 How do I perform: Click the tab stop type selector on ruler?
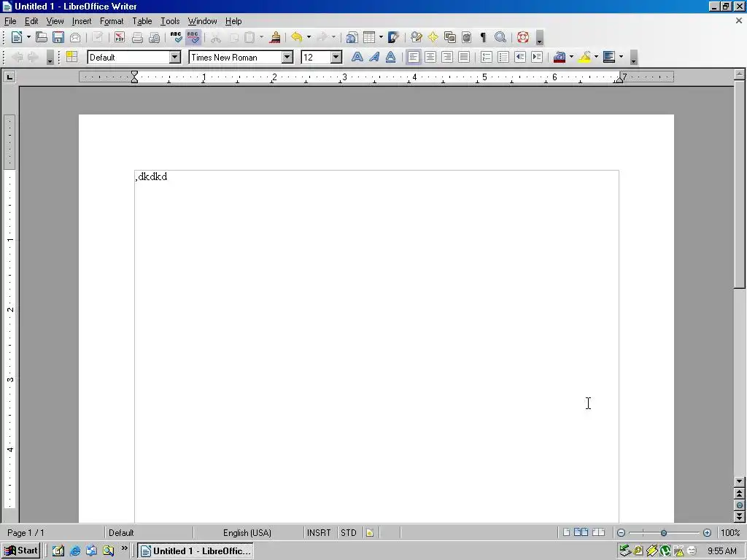click(x=9, y=77)
